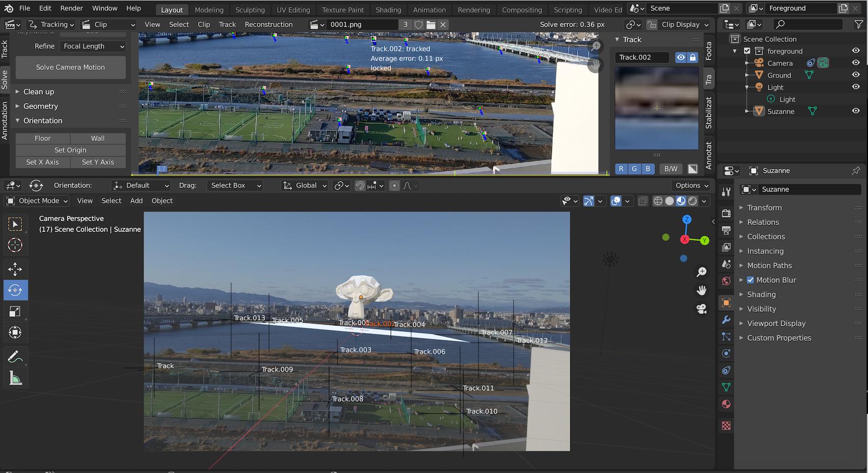Select the Measure tool

click(x=15, y=378)
